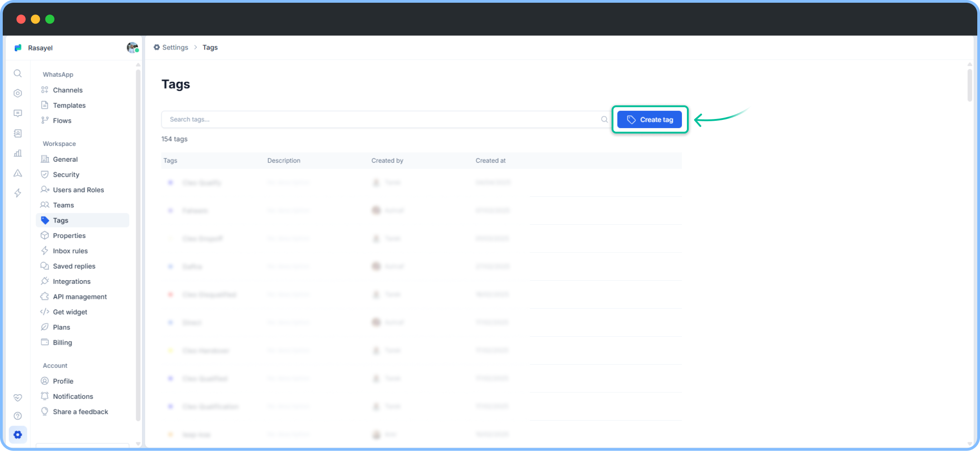Image resolution: width=980 pixels, height=451 pixels.
Task: Click the Description column header
Action: point(284,160)
